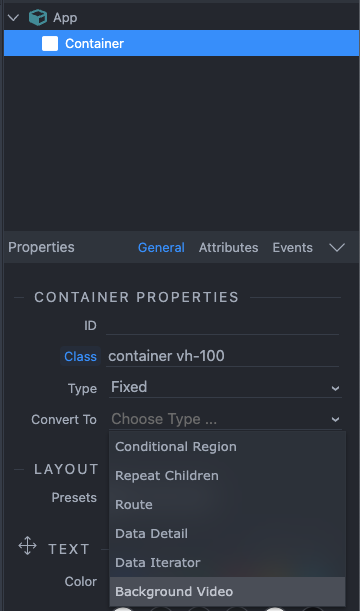Pick Data Iterator from the list

click(227, 562)
